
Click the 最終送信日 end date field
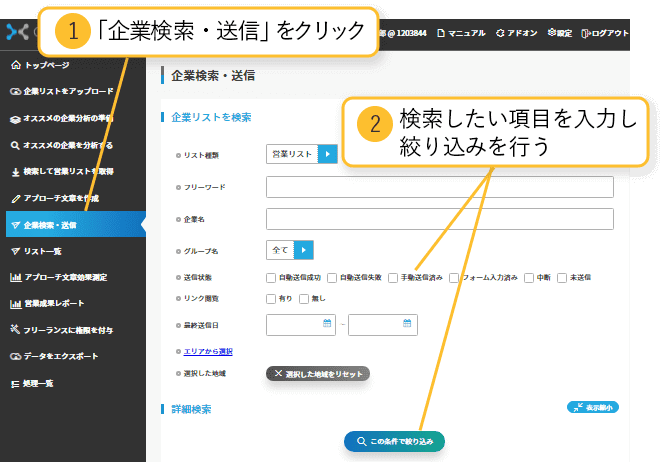coord(383,325)
